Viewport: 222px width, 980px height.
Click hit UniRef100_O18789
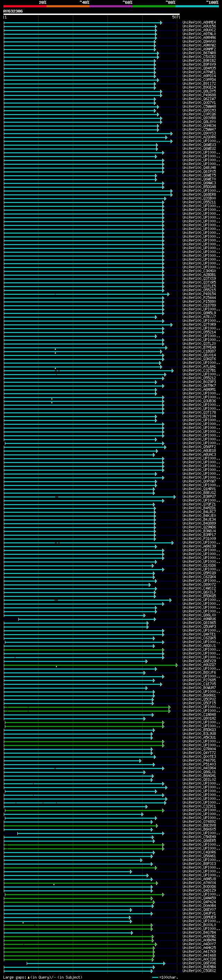(199, 305)
